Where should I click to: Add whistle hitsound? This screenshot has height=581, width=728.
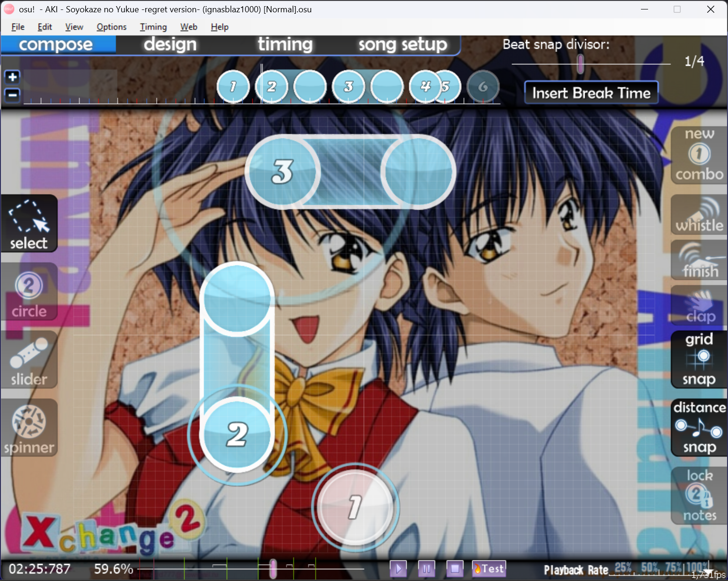(699, 215)
